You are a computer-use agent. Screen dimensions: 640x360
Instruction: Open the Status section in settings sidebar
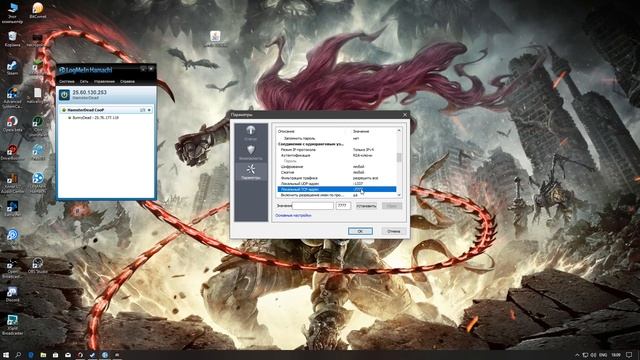click(251, 133)
